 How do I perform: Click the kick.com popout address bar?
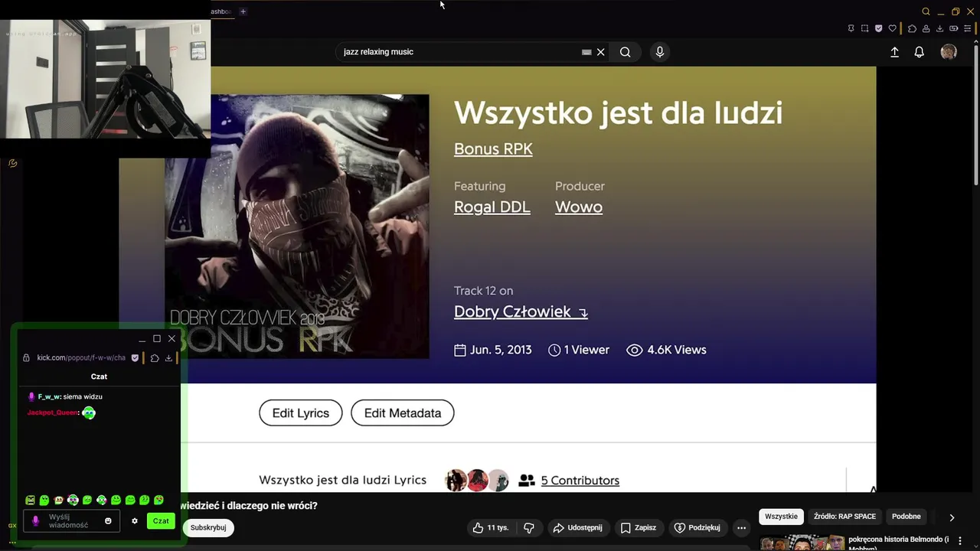81,357
